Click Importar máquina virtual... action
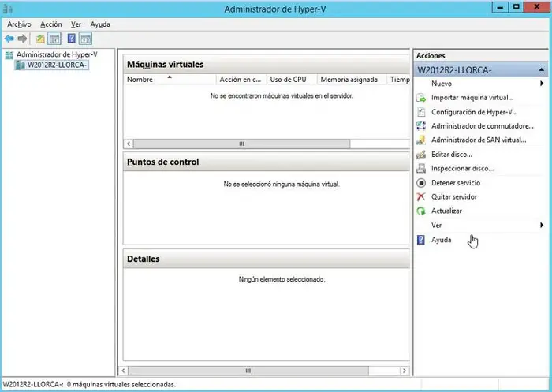 472,98
